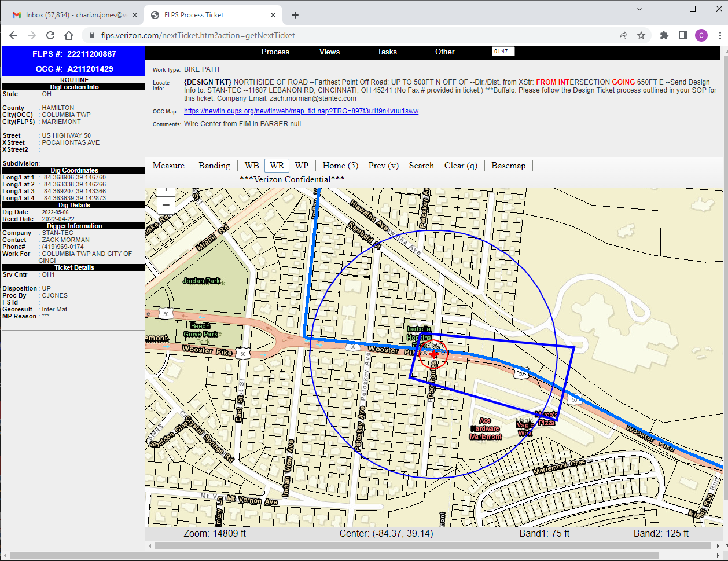Go to browser home page icon

[69, 35]
